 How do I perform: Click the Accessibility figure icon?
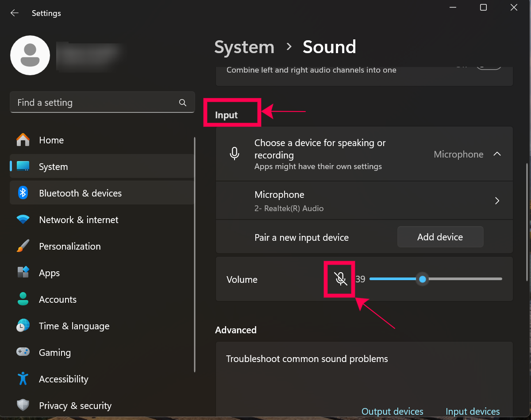pyautogui.click(x=23, y=379)
